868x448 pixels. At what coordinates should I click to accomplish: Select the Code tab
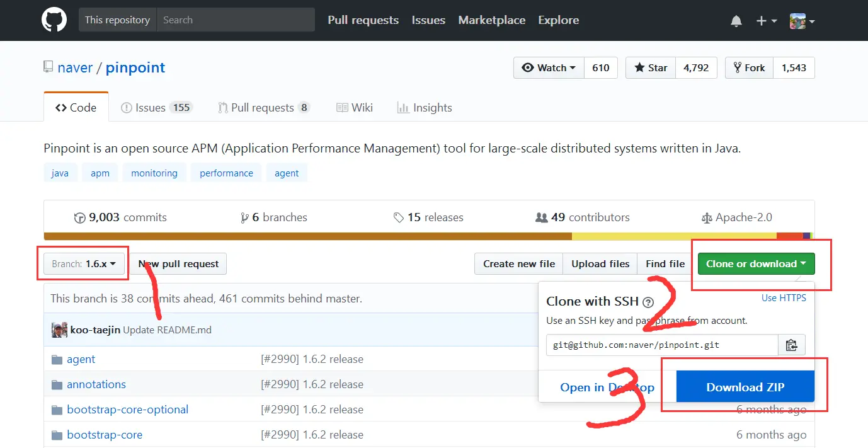[76, 107]
